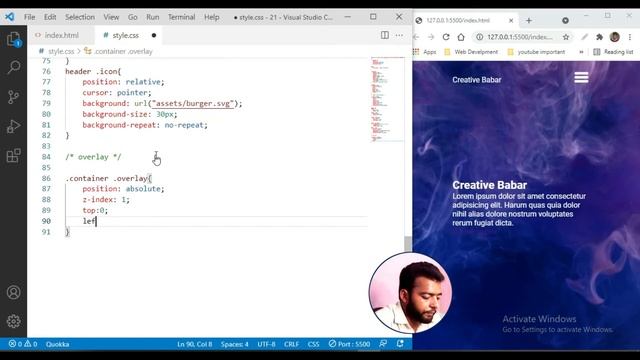
Task: Click the assets/burger.svg url in code
Action: coord(193,104)
